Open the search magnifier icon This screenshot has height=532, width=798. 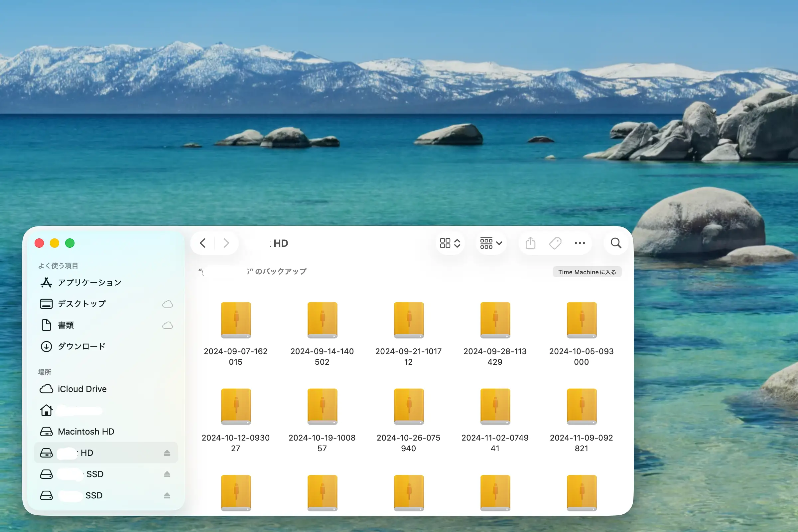616,243
